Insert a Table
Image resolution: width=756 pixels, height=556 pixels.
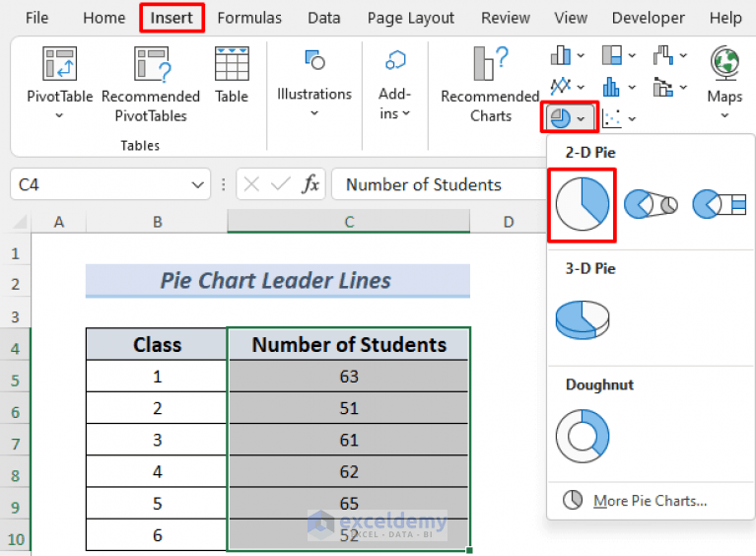(x=232, y=75)
